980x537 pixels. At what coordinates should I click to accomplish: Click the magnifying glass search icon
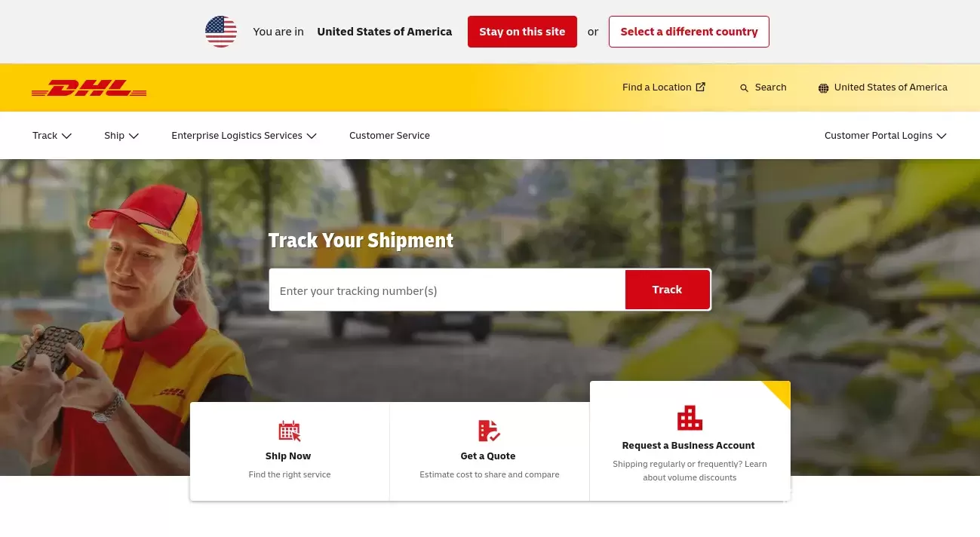coord(745,87)
